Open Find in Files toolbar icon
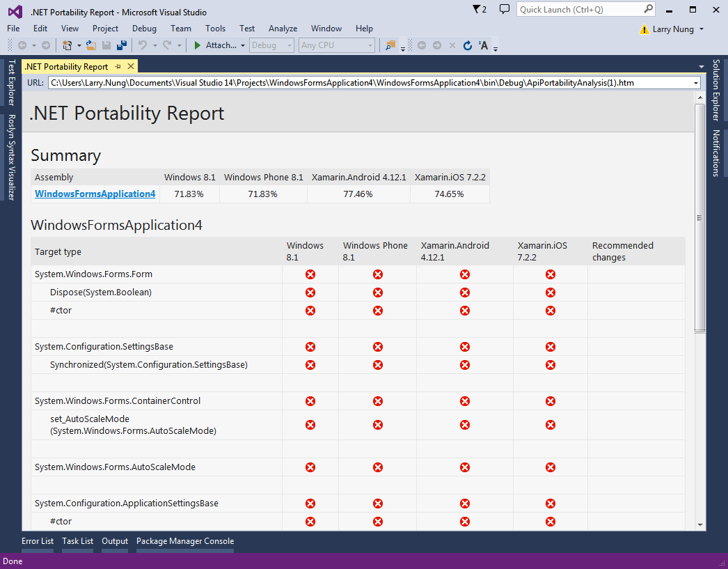728x569 pixels. (390, 45)
